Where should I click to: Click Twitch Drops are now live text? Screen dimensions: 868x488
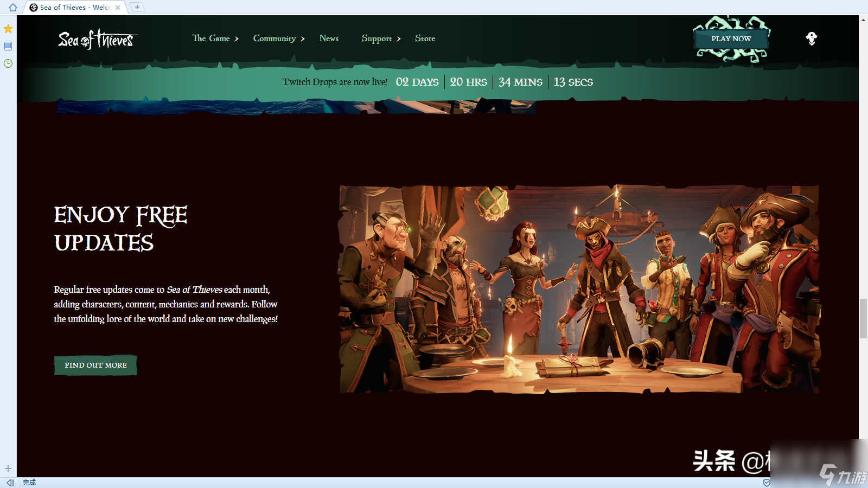[x=335, y=82]
